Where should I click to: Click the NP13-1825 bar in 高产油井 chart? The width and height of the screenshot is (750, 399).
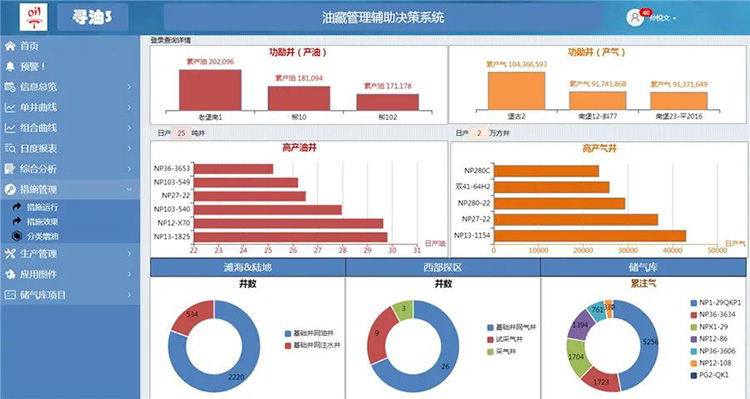[290, 237]
